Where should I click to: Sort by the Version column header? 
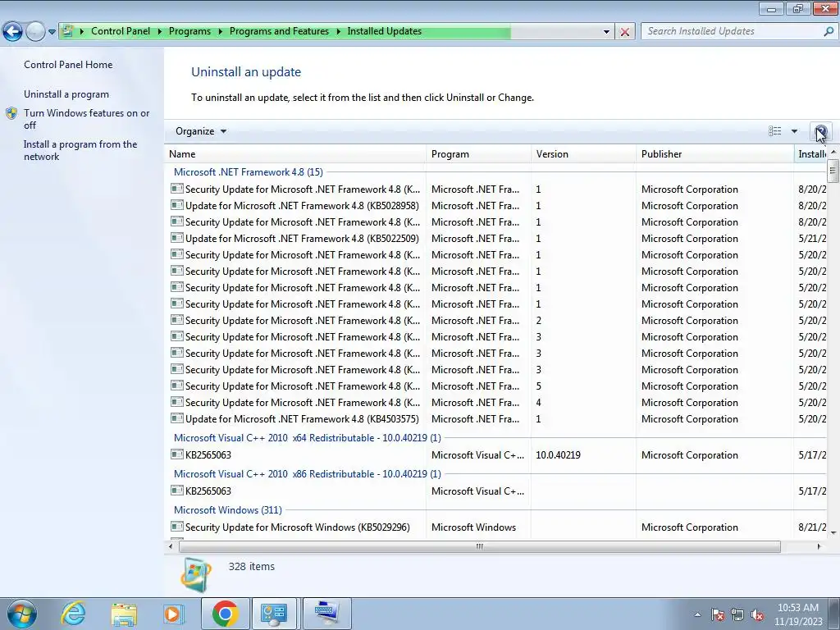coord(583,153)
